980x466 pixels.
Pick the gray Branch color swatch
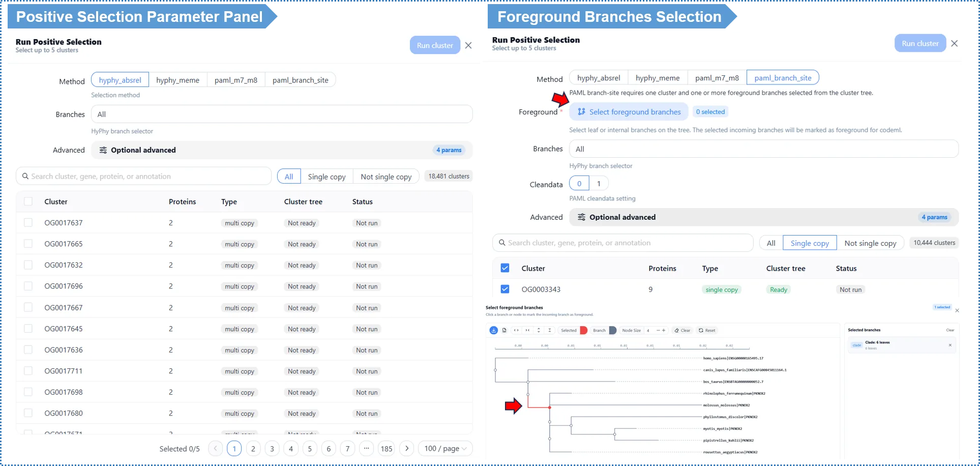tap(613, 330)
